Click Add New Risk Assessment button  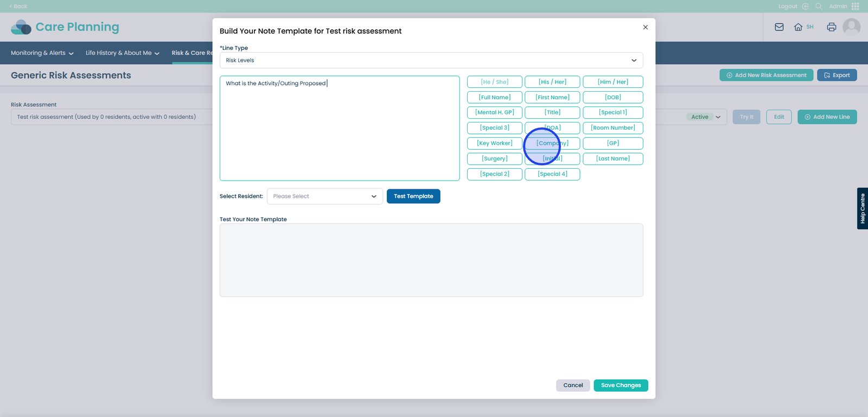coord(767,75)
